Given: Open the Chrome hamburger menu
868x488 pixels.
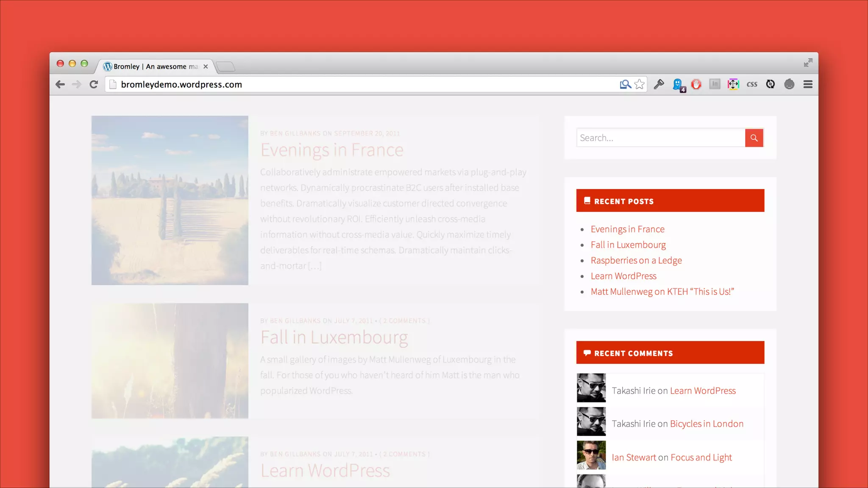Looking at the screenshot, I should pos(808,84).
